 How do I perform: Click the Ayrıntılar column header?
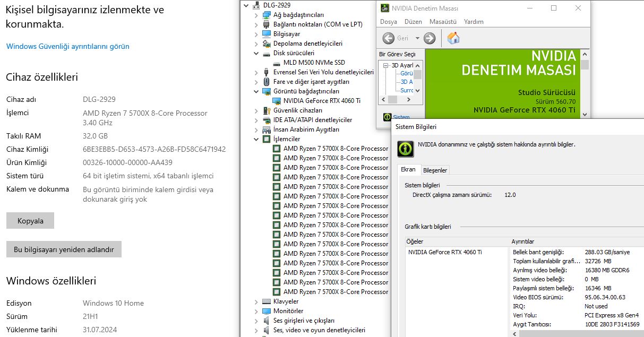pyautogui.click(x=577, y=241)
